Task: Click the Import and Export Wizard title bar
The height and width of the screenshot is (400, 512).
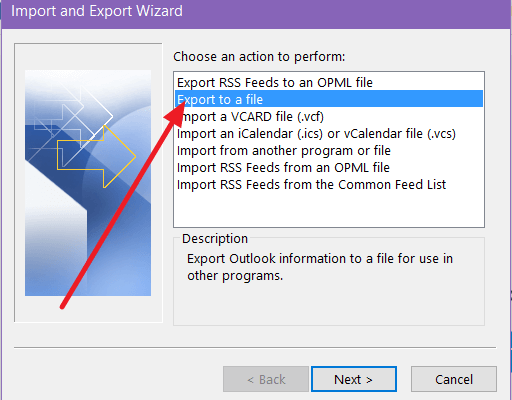Action: pos(256,13)
